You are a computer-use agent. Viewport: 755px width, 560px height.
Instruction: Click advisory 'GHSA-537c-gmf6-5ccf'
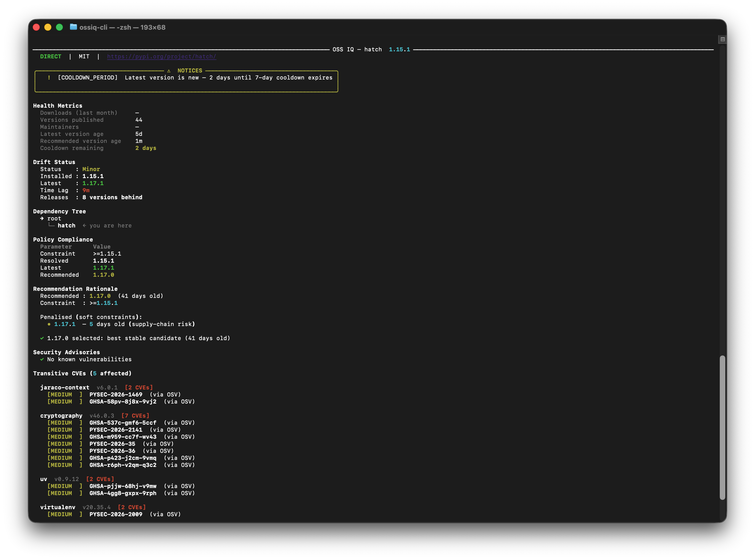click(x=123, y=423)
